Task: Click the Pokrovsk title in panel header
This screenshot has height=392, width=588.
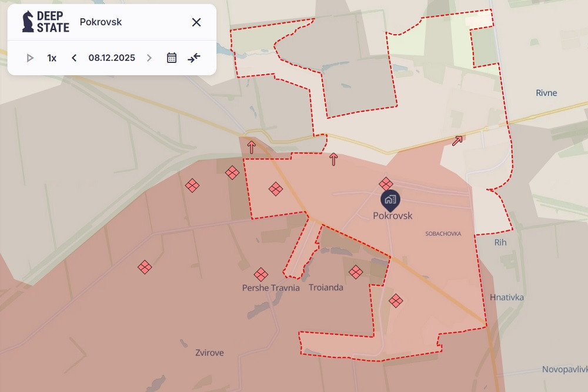Action: [101, 22]
